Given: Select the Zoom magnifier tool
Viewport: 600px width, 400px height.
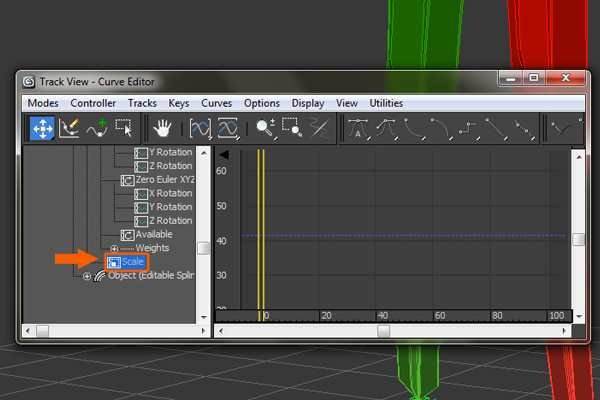Looking at the screenshot, I should tap(266, 128).
